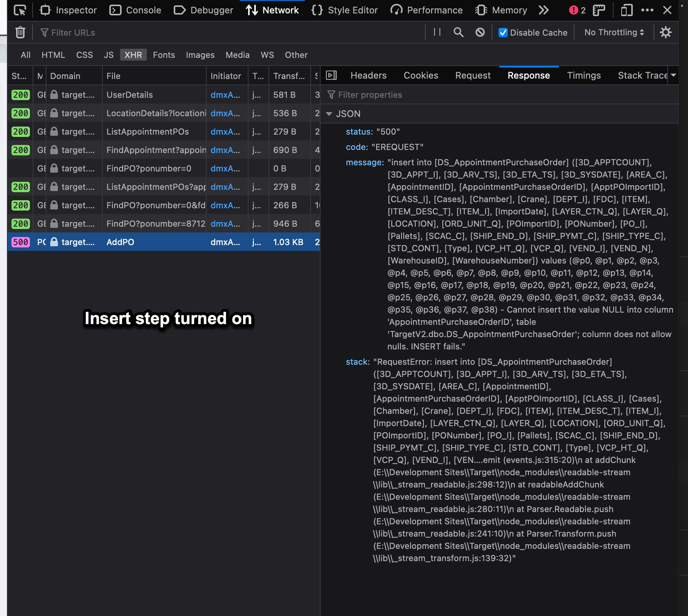Open the Stack Trace tab
688x616 pixels.
click(643, 76)
